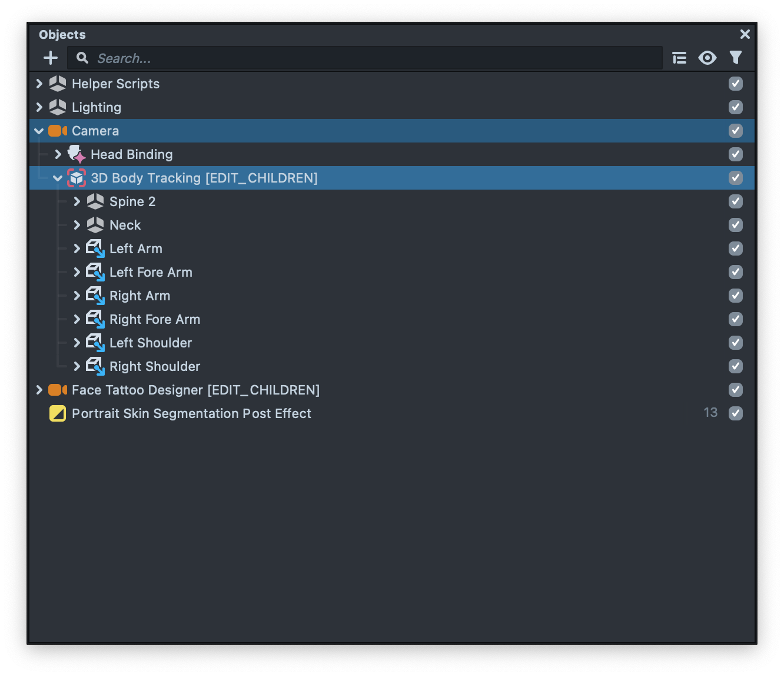784x676 pixels.
Task: Toggle the hierarchy list view icon
Action: 679,58
